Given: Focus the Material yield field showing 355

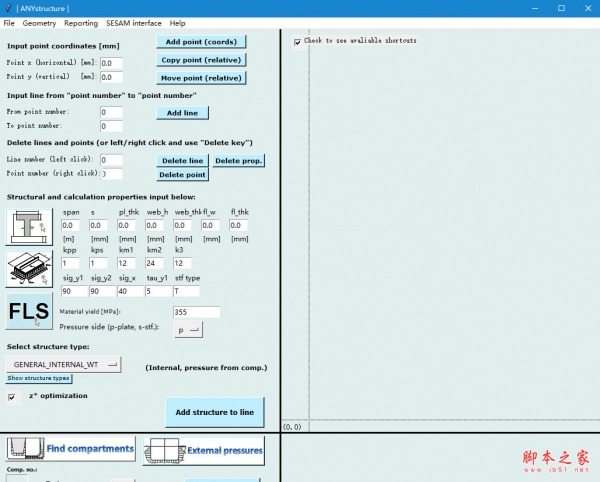Looking at the screenshot, I should coord(197,312).
